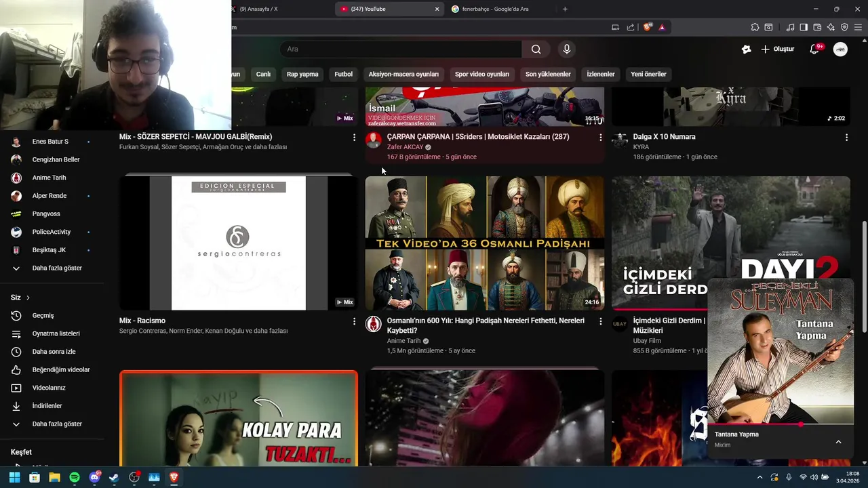
Task: Open Spotify from the taskbar
Action: [x=75, y=477]
